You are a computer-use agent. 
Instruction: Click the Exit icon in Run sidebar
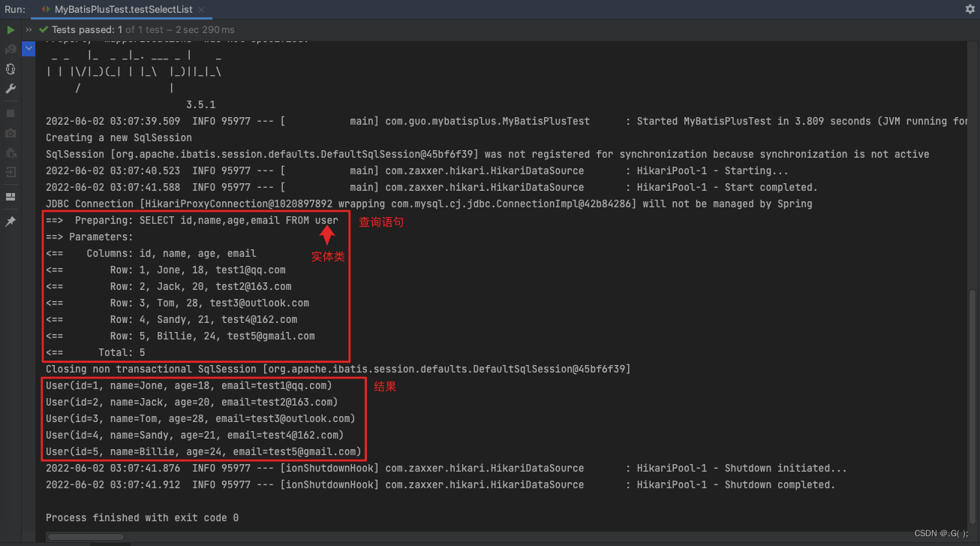pos(11,172)
